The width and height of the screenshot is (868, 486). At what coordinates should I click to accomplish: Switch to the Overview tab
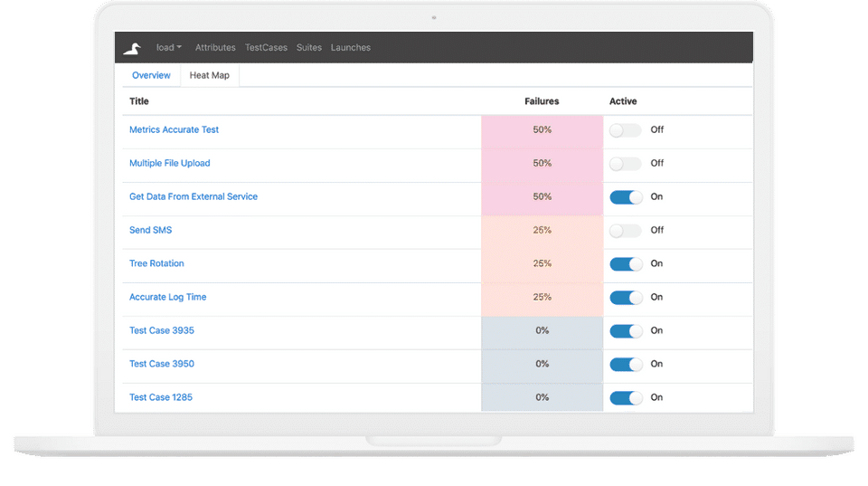click(151, 76)
